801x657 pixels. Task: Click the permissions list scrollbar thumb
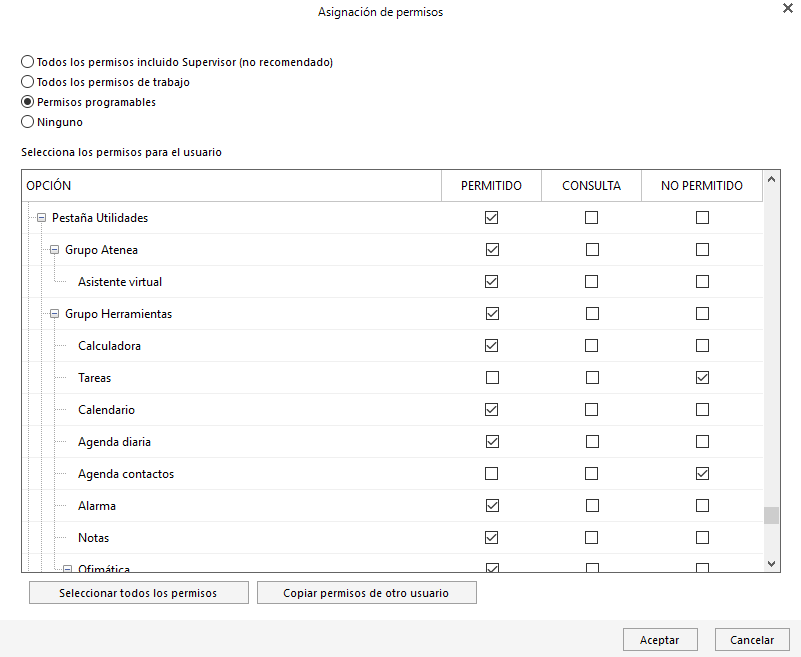[x=771, y=515]
